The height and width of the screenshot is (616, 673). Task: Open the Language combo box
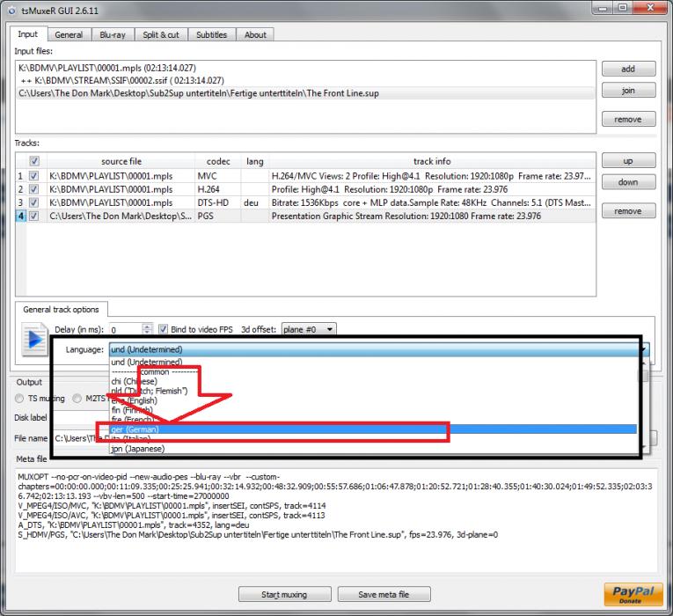379,349
